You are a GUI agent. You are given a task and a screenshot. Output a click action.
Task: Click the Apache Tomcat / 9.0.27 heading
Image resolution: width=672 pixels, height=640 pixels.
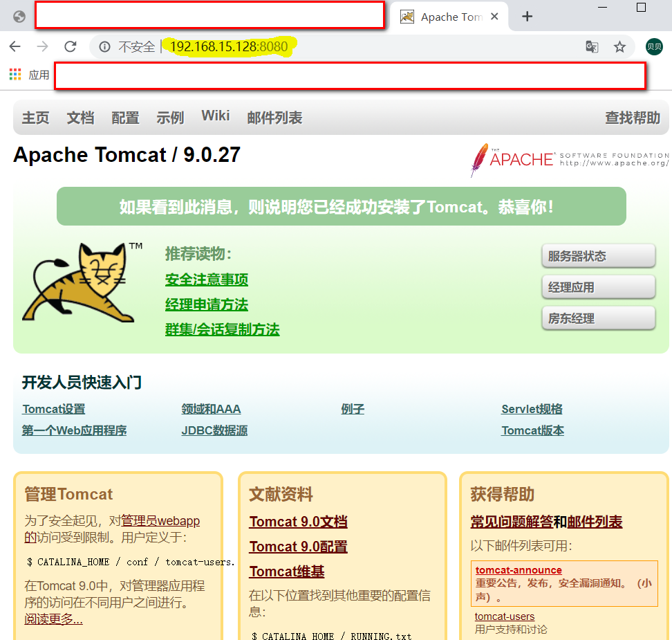tap(127, 155)
